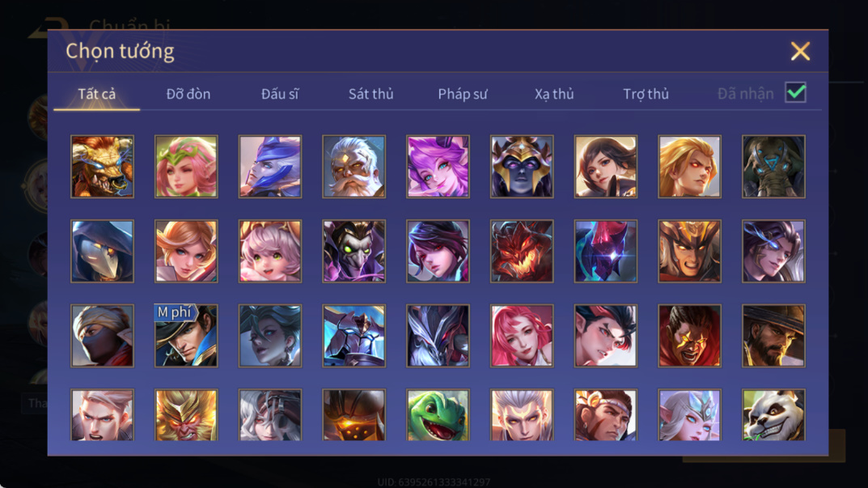Open the 'Sát thủ' tab
The height and width of the screenshot is (488, 868).
click(370, 94)
